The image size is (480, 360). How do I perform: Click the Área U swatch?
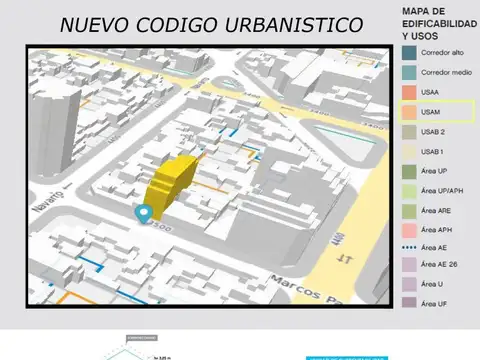point(409,284)
